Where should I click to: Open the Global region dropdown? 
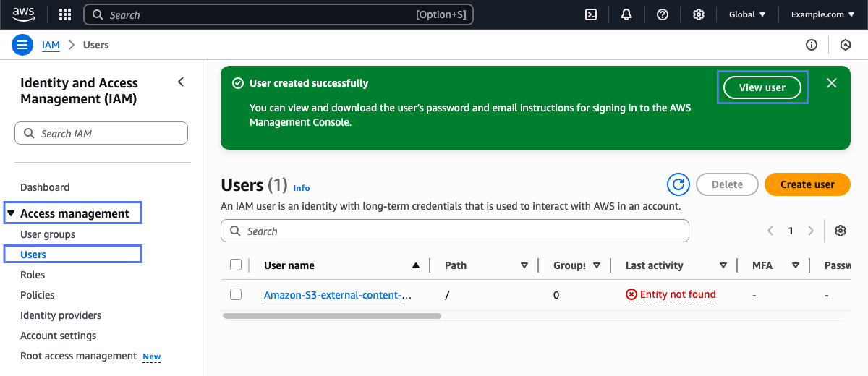click(747, 14)
